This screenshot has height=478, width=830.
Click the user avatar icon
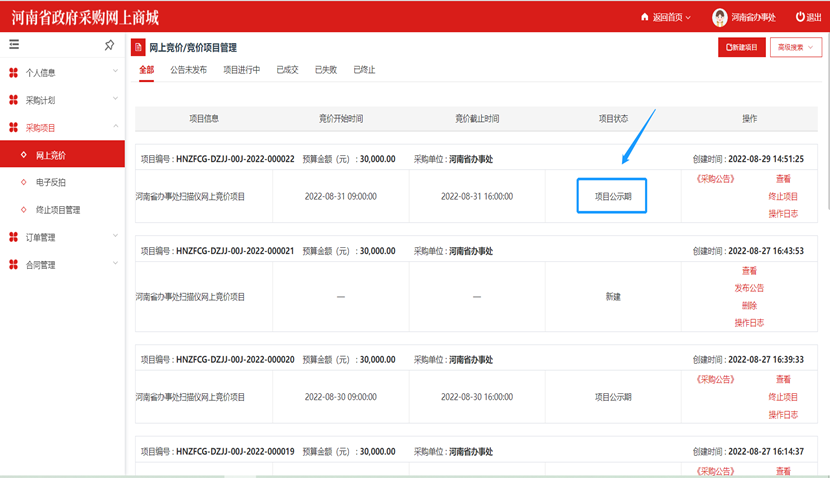719,17
